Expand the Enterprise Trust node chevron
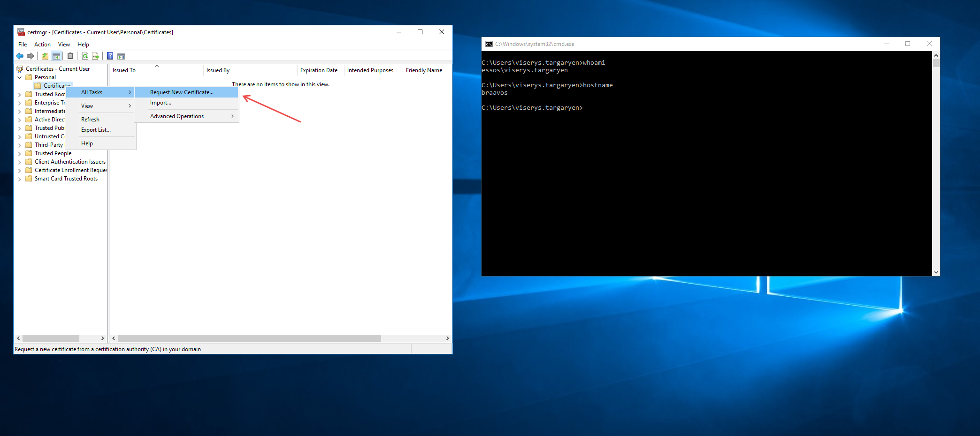The height and width of the screenshot is (436, 980). pyautogui.click(x=20, y=103)
